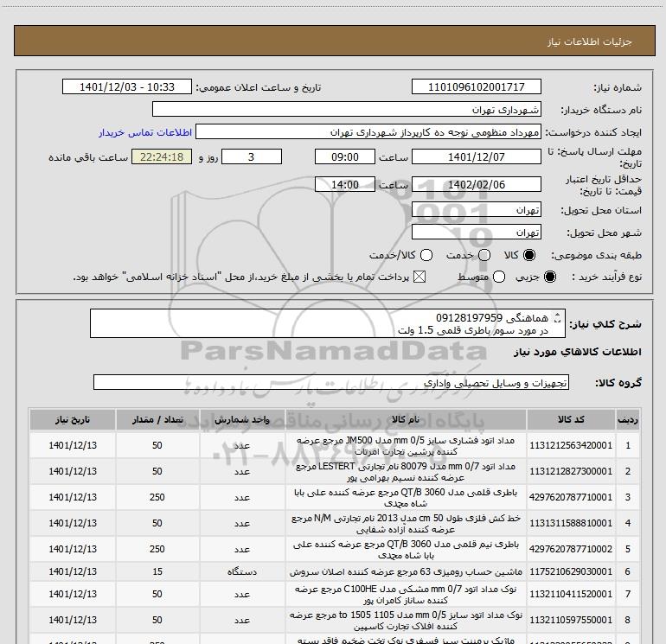
Task: Click the goods group field تجهیزات و وسایل تحصیلی
Action: point(331,382)
